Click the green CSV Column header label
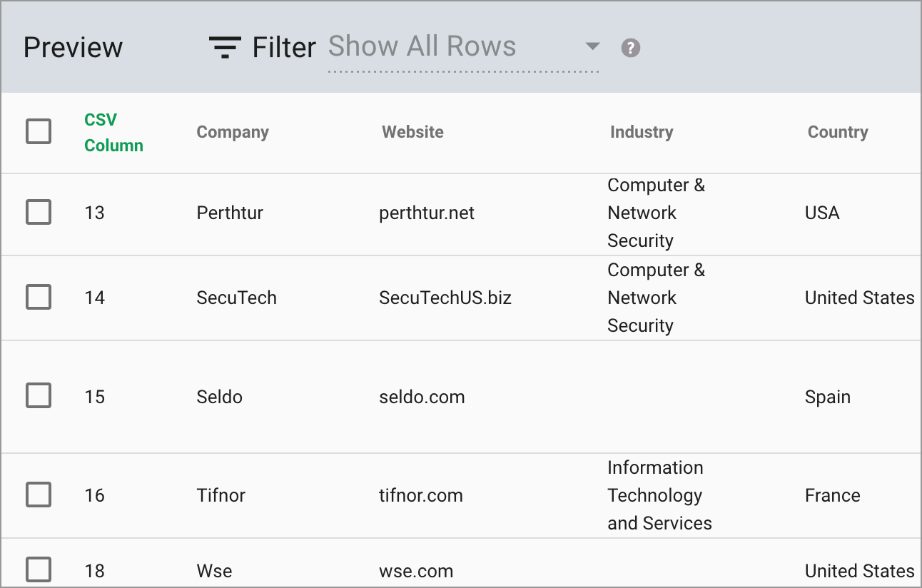Screen dimensions: 922x588 point(113,132)
